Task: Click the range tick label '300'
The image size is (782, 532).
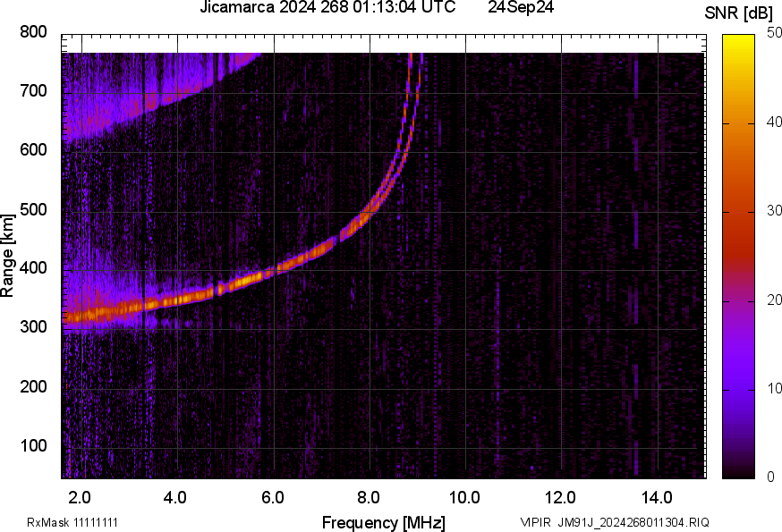Action: pyautogui.click(x=33, y=327)
